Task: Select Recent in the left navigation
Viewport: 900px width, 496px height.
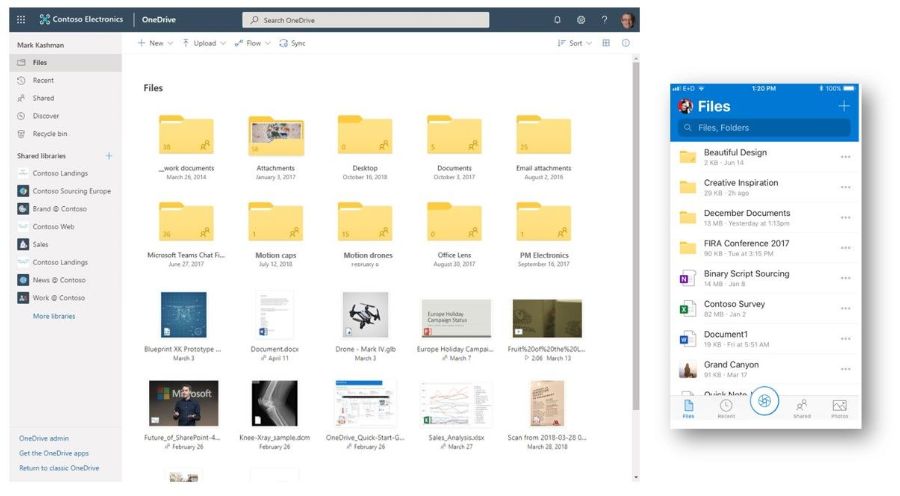Action: (x=43, y=80)
